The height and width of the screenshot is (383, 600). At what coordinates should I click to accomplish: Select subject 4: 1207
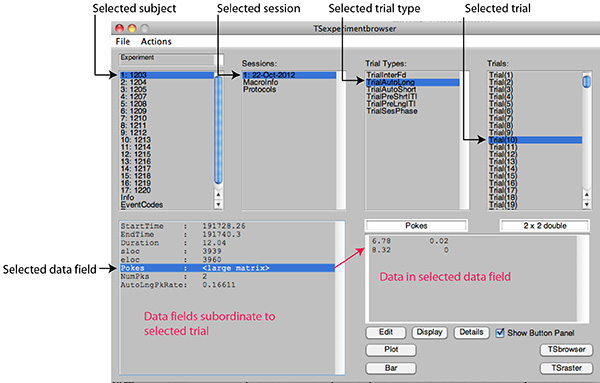(167, 97)
